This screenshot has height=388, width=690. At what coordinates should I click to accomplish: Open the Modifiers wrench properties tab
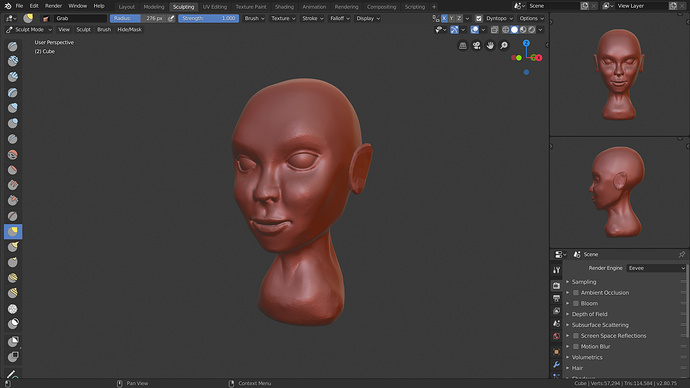click(x=556, y=365)
